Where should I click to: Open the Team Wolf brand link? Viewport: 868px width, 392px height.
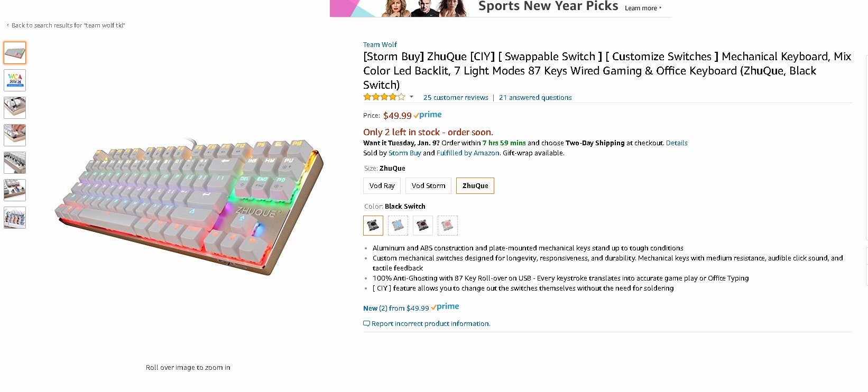coord(380,45)
